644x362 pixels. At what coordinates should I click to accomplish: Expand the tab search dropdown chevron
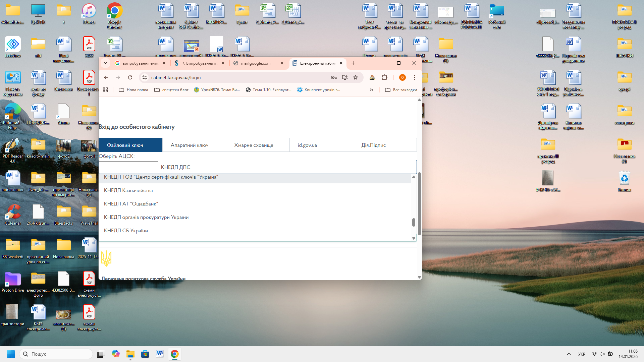coord(105,63)
